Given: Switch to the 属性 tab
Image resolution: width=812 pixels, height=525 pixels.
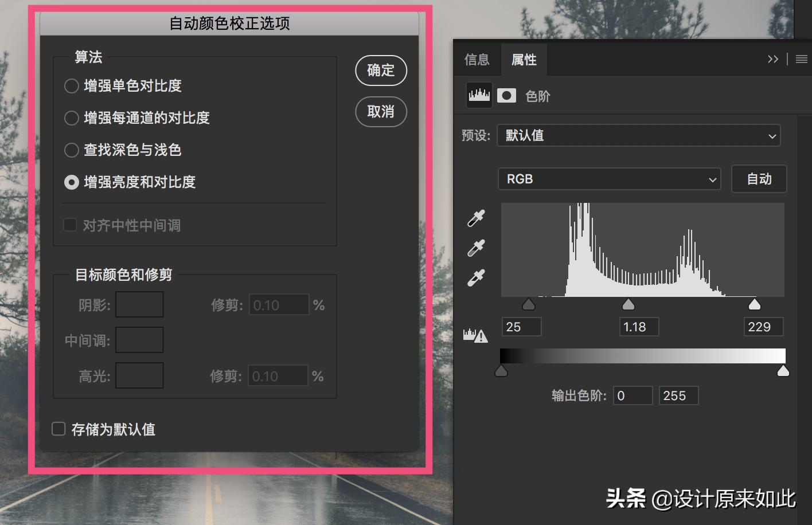Looking at the screenshot, I should (x=524, y=59).
